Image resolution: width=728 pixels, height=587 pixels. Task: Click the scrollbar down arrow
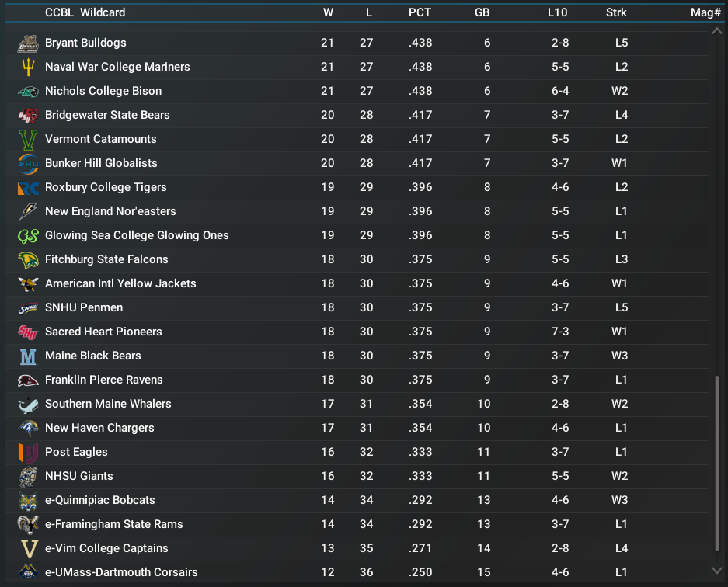click(717, 571)
